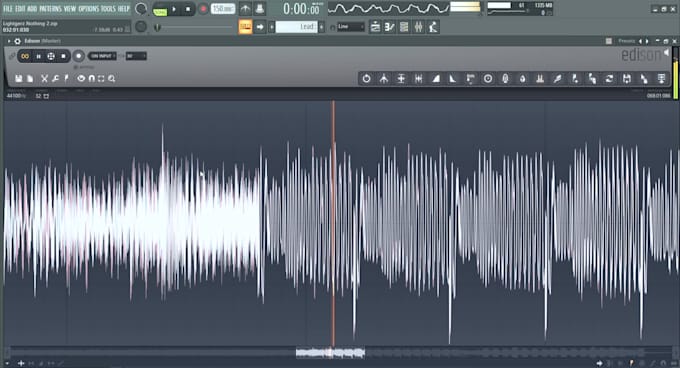Click Edison Presets label
The width and height of the screenshot is (680, 368).
[626, 41]
